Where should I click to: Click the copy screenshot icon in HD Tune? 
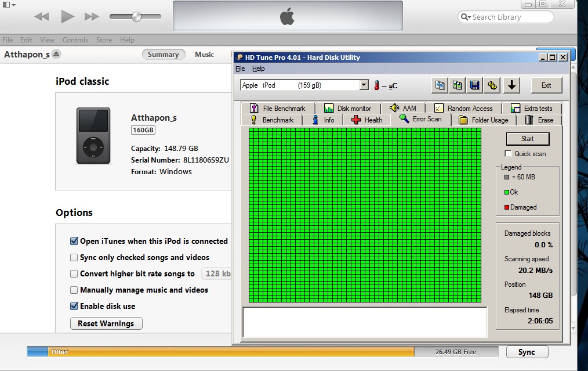click(x=458, y=85)
